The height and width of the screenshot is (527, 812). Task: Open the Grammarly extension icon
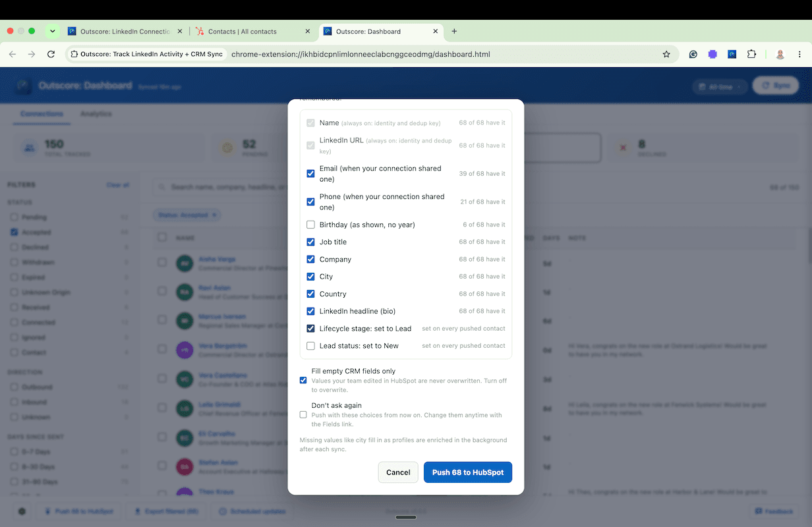[x=693, y=54]
